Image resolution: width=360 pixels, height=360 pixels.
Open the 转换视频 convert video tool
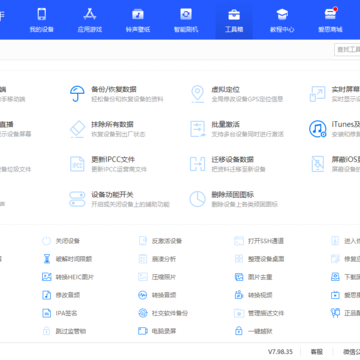[x=253, y=295]
